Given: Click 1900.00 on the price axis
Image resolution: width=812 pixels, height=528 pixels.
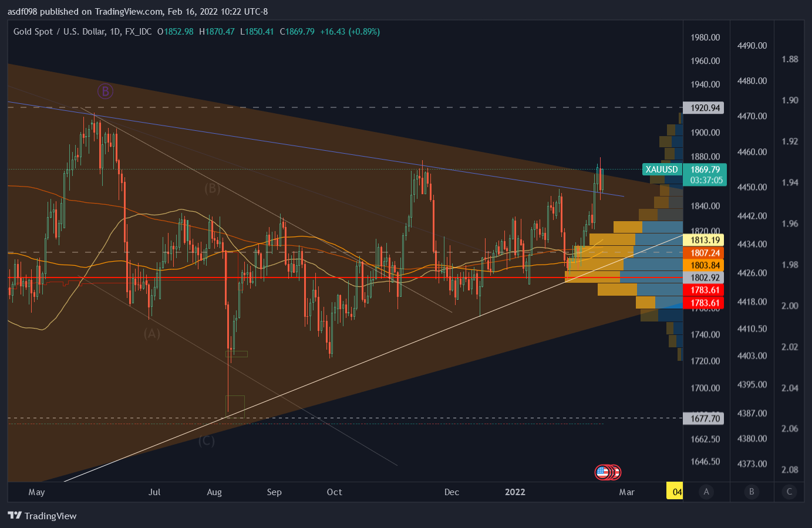Looking at the screenshot, I should coord(705,133).
